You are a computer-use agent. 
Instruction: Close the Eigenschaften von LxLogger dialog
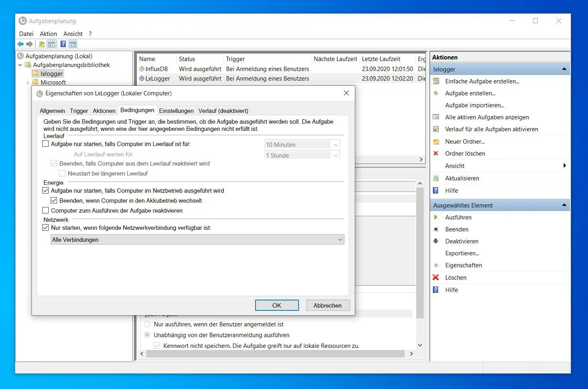pos(346,93)
